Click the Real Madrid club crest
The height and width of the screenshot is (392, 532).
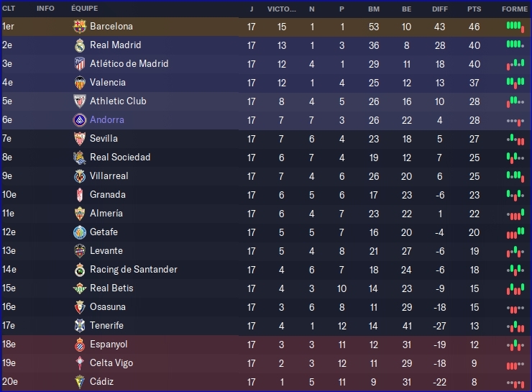coord(80,45)
